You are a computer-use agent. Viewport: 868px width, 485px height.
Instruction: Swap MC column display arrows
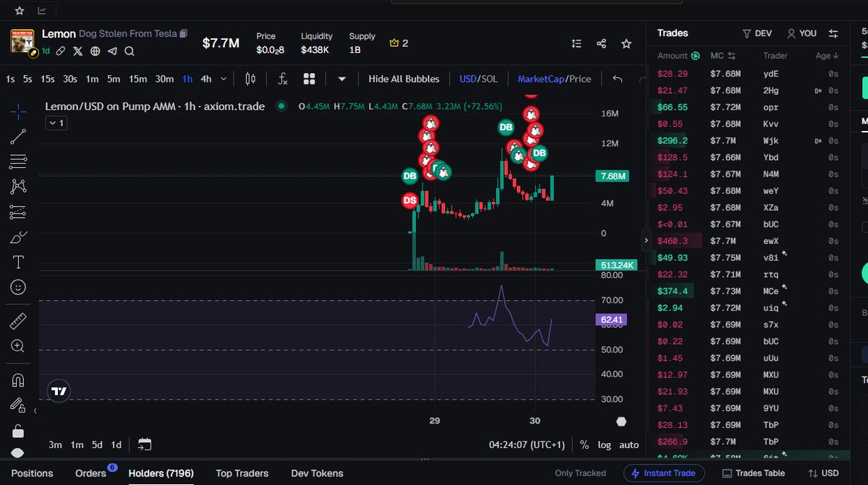[x=731, y=56]
